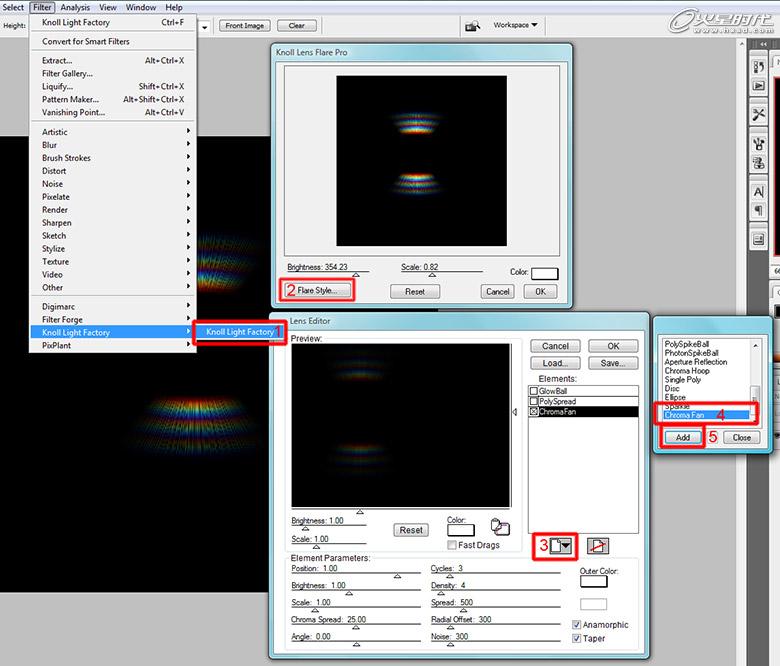Click Brightness slider in Lens Flare Pro
Screen dimensions: 780x666
[356, 274]
